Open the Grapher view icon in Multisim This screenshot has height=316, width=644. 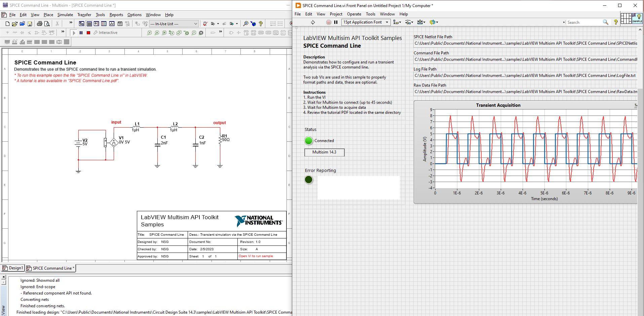click(112, 24)
